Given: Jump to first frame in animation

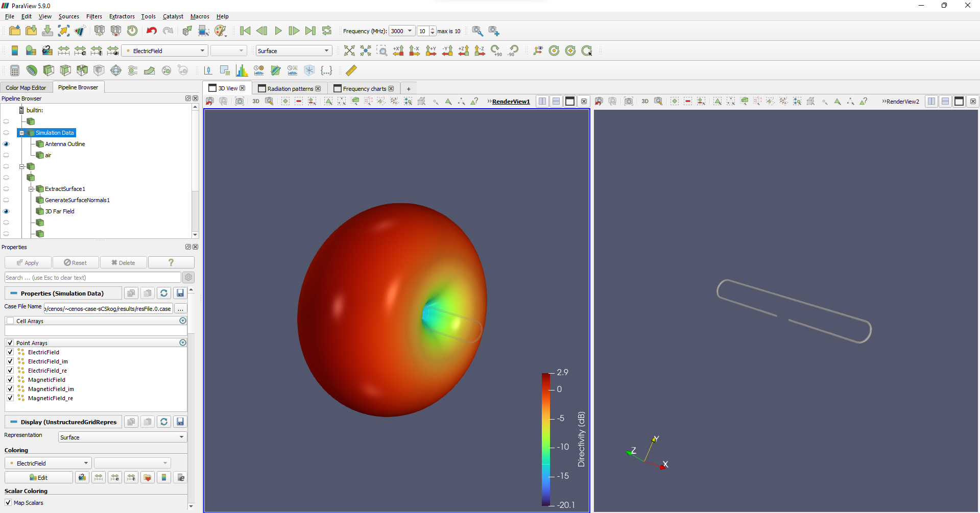Looking at the screenshot, I should coord(245,31).
